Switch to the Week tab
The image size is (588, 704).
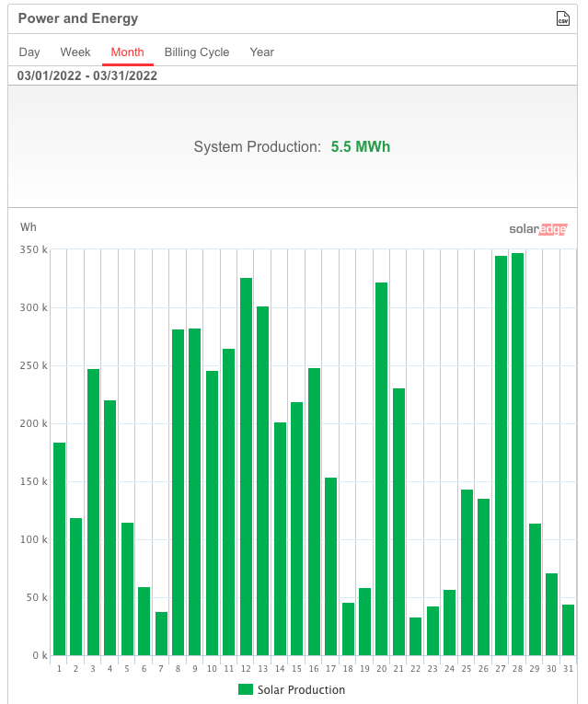click(x=75, y=52)
